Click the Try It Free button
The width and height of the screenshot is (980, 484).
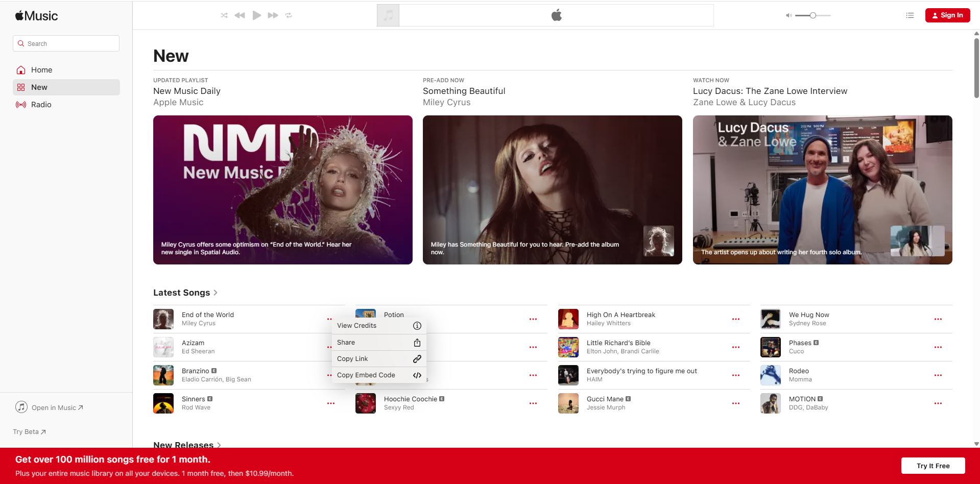[933, 466]
